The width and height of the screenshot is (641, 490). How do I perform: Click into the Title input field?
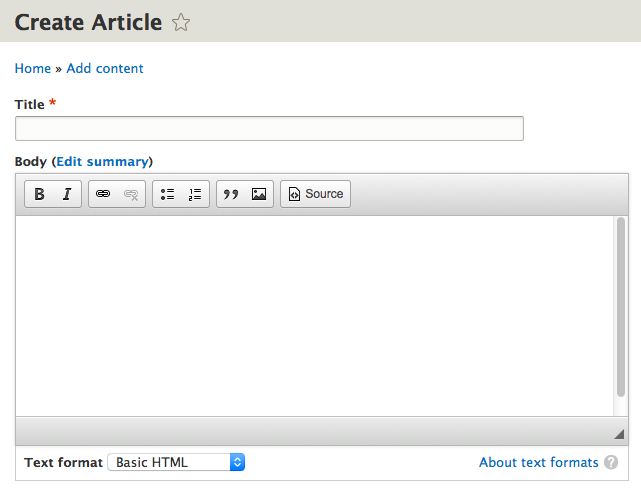point(269,128)
